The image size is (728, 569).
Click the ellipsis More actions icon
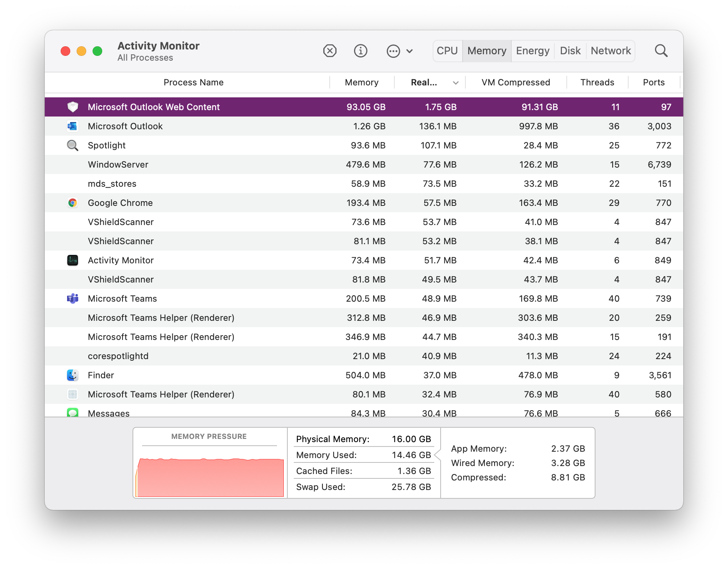click(x=393, y=51)
